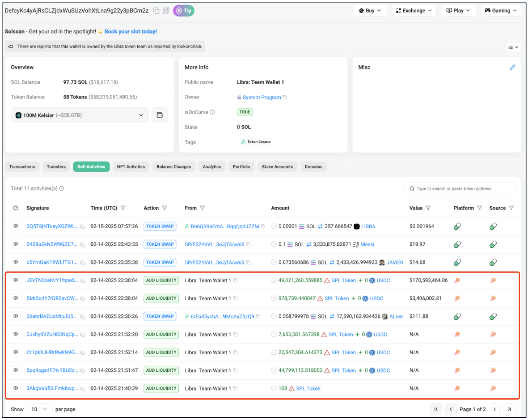Switch to the Transfers tab
This screenshot has height=420, width=529.
point(56,167)
